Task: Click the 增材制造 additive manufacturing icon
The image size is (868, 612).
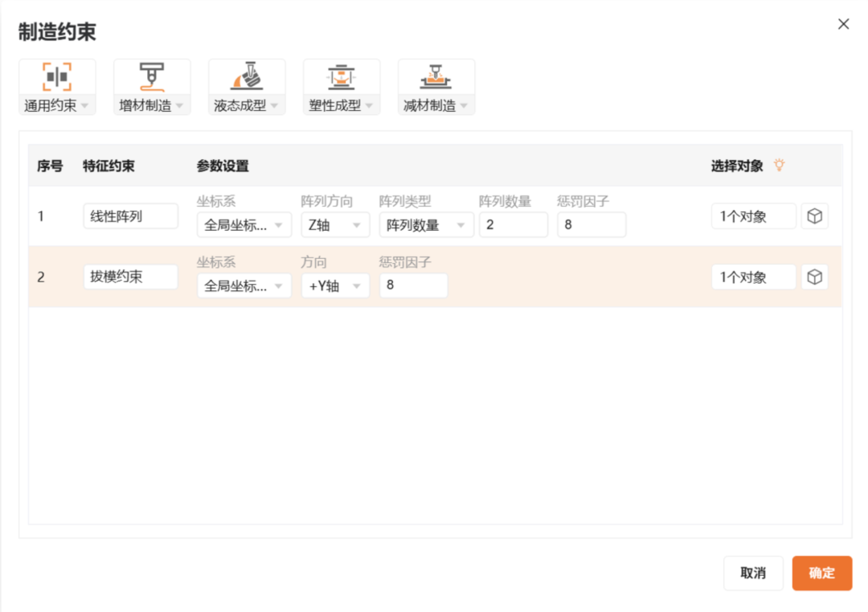Action: click(152, 77)
